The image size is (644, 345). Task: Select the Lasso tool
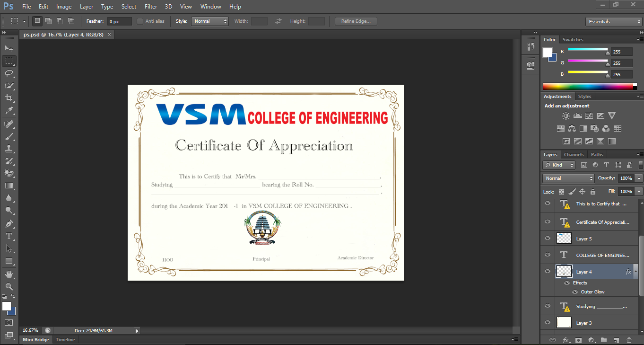pos(9,73)
